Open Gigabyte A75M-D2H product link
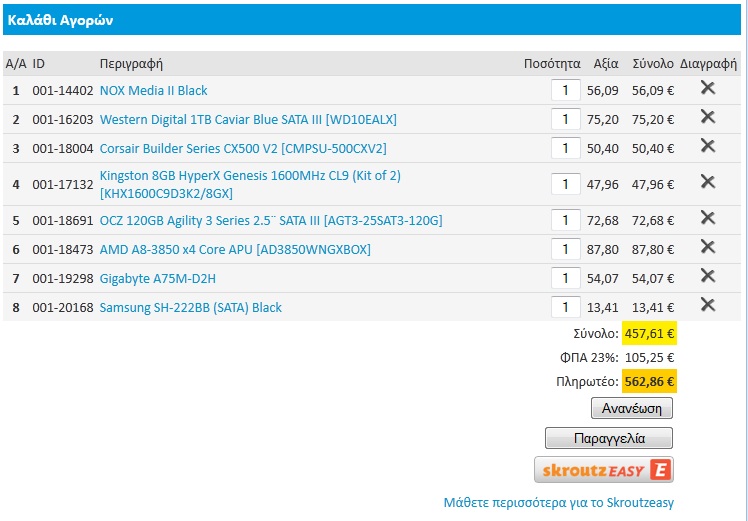748x521 pixels. [157, 279]
